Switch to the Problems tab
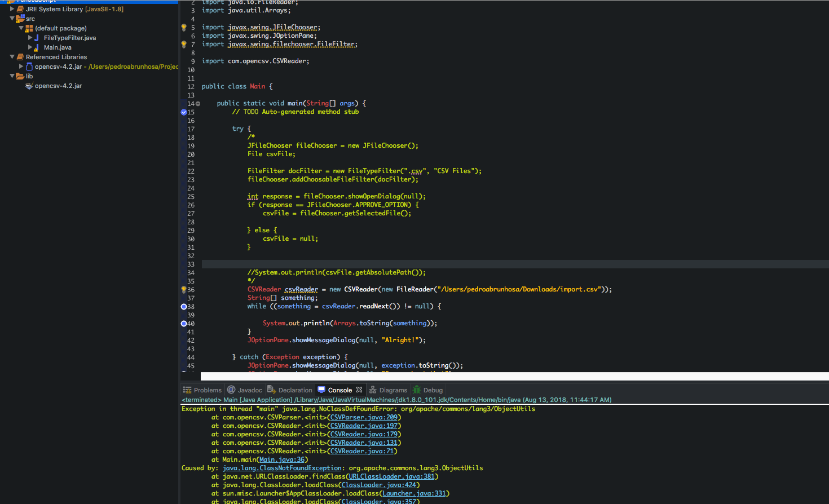829x504 pixels. [x=202, y=390]
